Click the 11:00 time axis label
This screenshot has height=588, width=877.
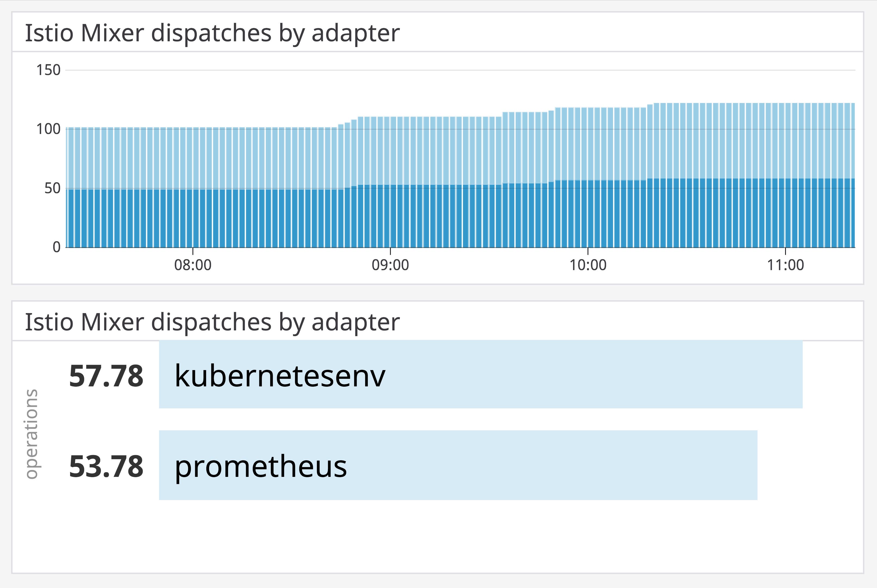coord(785,265)
